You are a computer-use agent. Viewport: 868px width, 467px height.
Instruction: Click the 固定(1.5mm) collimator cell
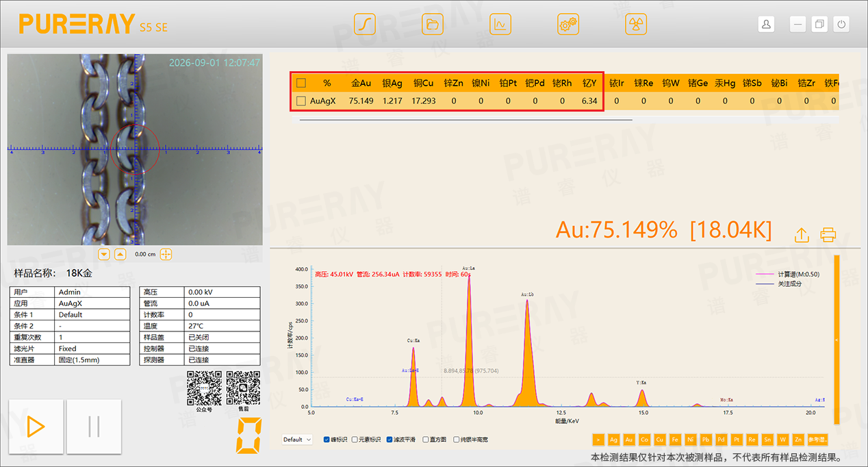pos(92,359)
